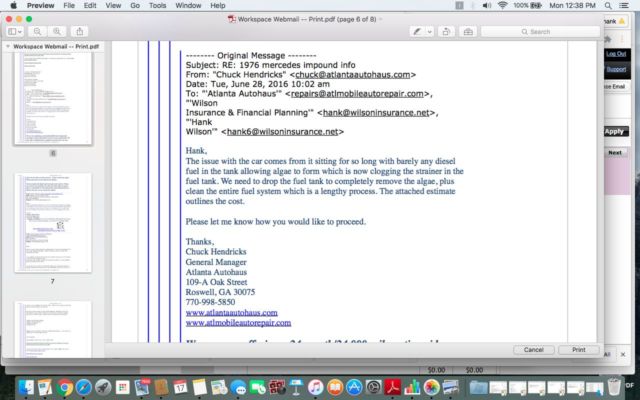Open FaceTime in the Dock

[258, 387]
